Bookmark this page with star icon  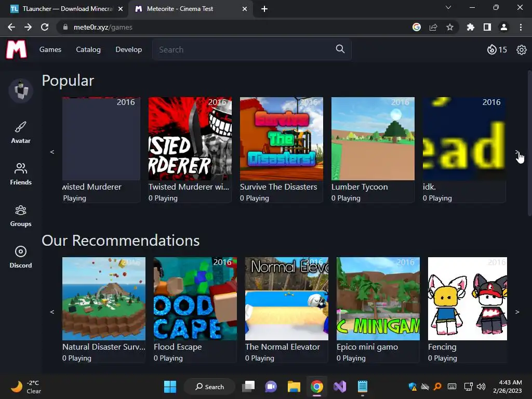pyautogui.click(x=450, y=27)
